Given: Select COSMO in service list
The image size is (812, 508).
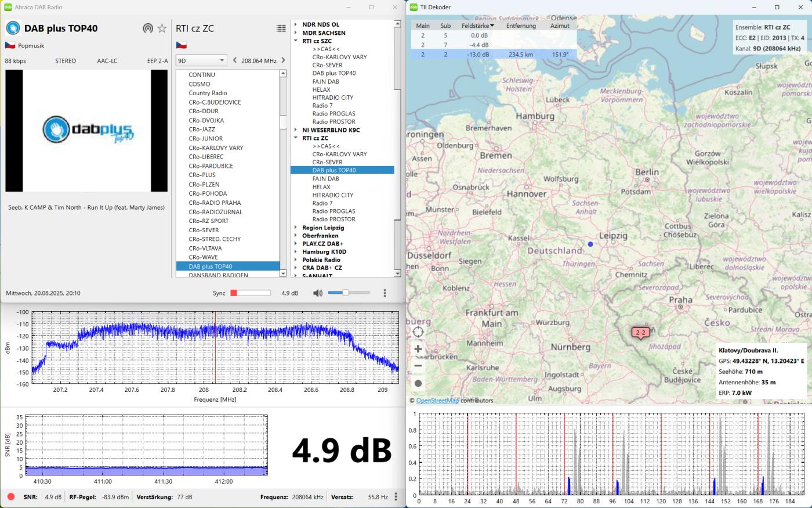Looking at the screenshot, I should [x=228, y=84].
